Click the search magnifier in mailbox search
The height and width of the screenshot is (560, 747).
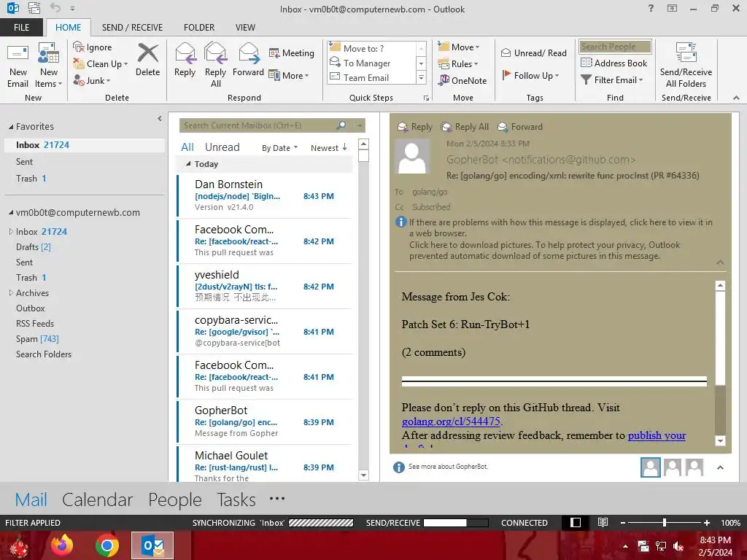341,125
